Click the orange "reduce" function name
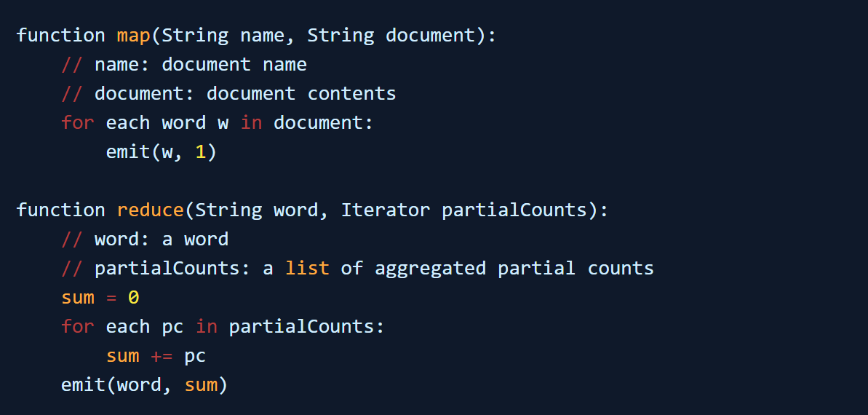The image size is (868, 415). (x=150, y=210)
